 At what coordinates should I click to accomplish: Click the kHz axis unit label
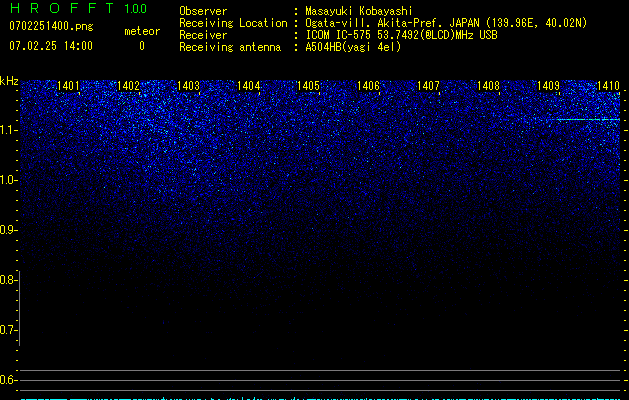9,81
